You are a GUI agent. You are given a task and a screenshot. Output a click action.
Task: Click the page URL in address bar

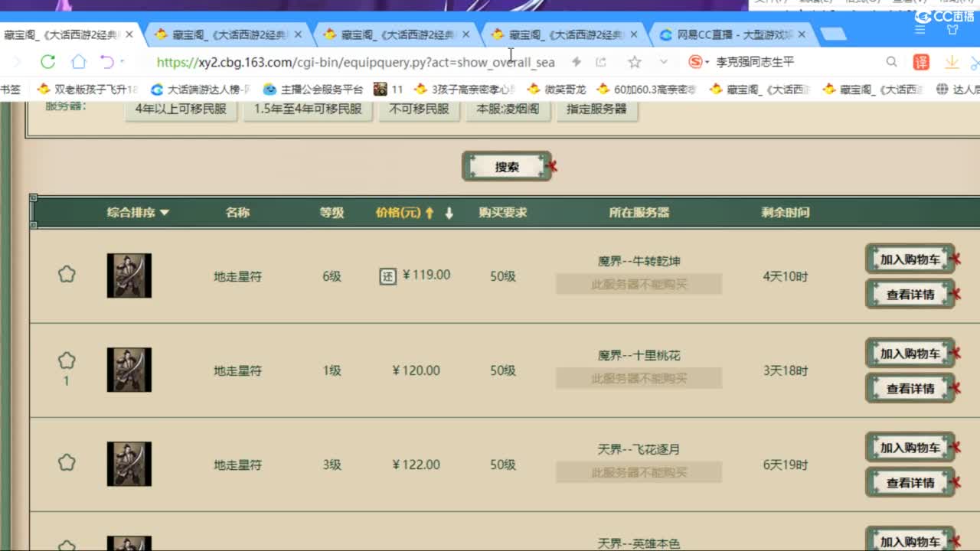355,62
